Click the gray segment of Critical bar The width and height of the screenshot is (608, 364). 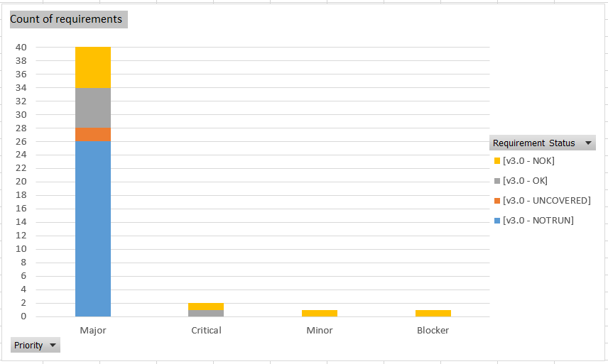206,314
